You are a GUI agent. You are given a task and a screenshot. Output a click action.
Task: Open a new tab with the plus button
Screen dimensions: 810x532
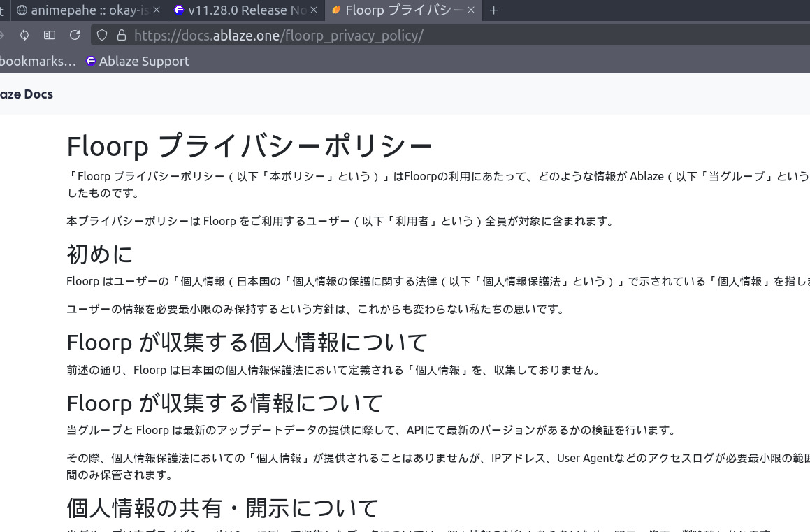(494, 10)
